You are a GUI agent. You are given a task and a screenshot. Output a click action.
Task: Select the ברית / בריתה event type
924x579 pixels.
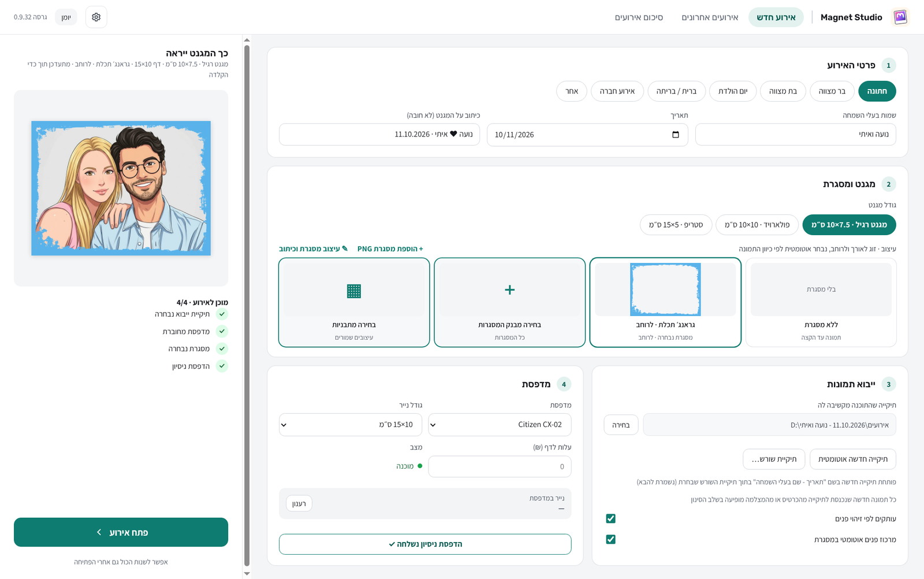point(676,91)
